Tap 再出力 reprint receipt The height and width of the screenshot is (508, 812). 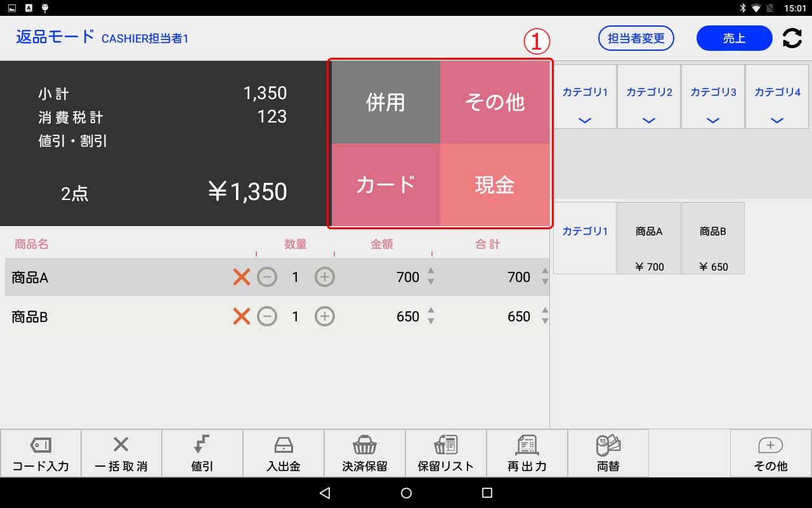coord(527,453)
